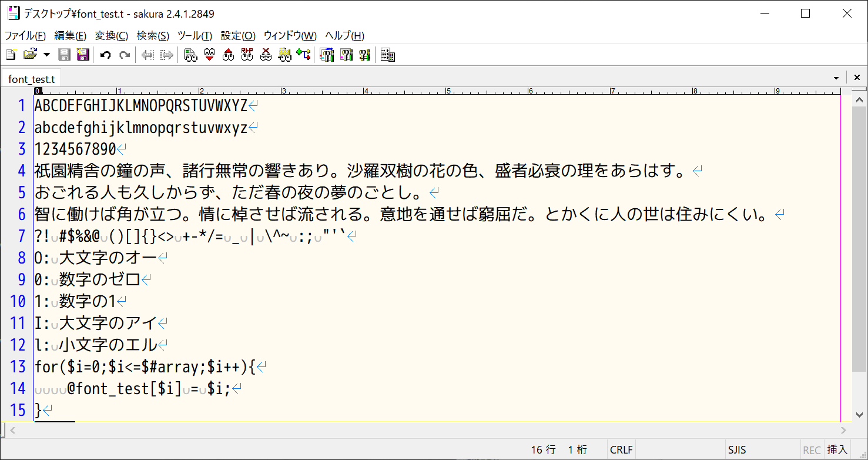Image resolution: width=868 pixels, height=460 pixels.
Task: Click the SJIS encoding status entry
Action: tap(736, 450)
